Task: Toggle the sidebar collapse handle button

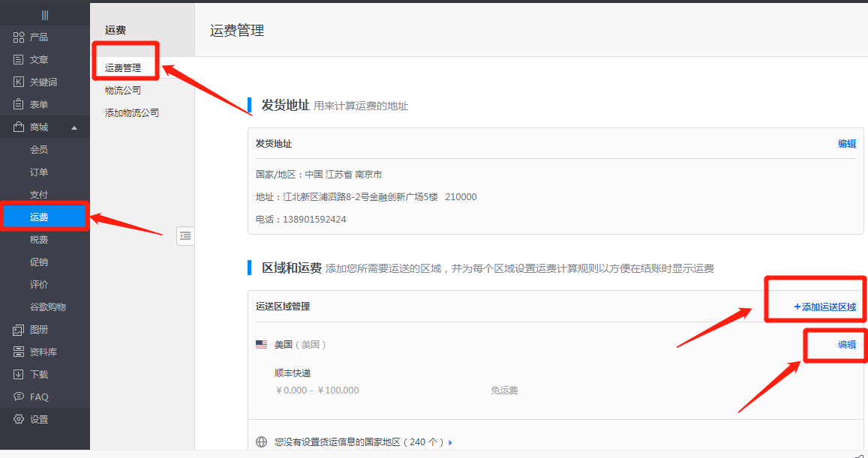Action: click(185, 236)
